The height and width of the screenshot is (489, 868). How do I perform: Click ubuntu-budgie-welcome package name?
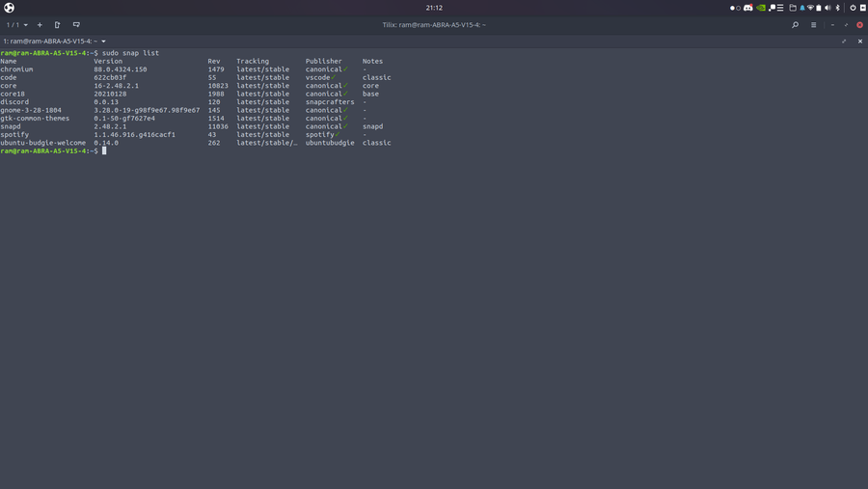(42, 143)
